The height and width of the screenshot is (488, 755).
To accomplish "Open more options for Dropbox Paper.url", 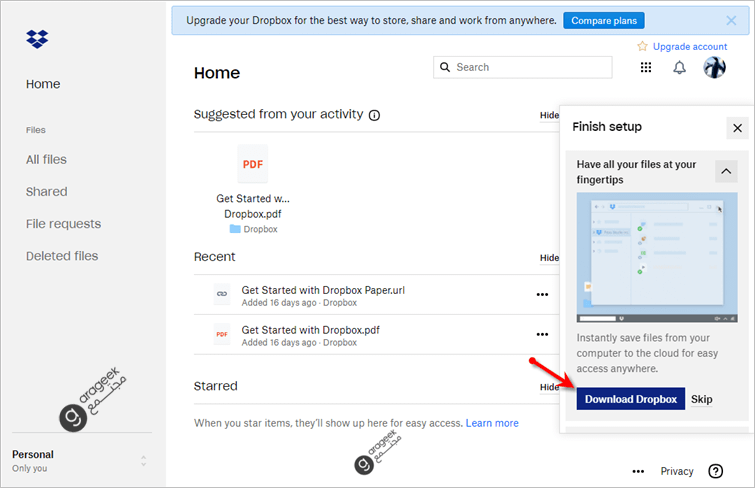I will click(542, 294).
